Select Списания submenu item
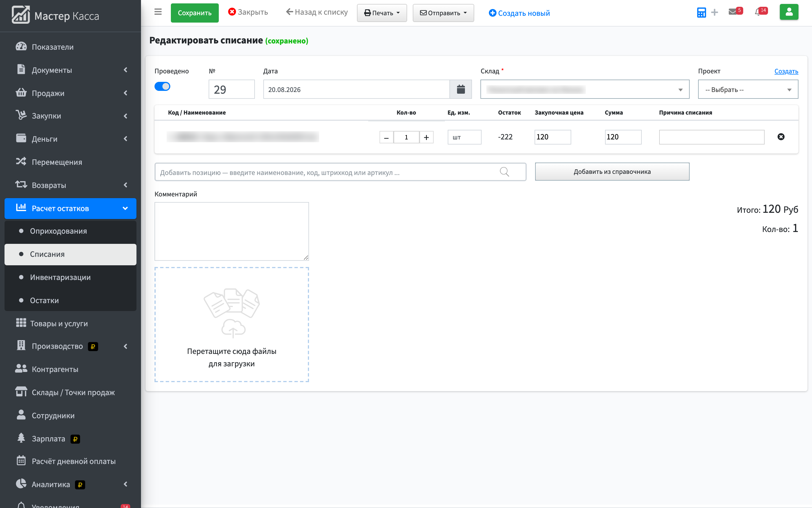This screenshot has height=508, width=812. 70,254
